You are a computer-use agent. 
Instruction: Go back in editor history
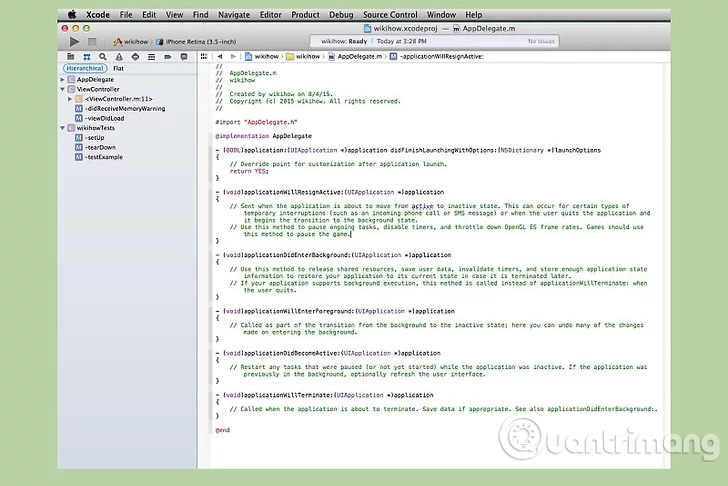click(x=220, y=56)
